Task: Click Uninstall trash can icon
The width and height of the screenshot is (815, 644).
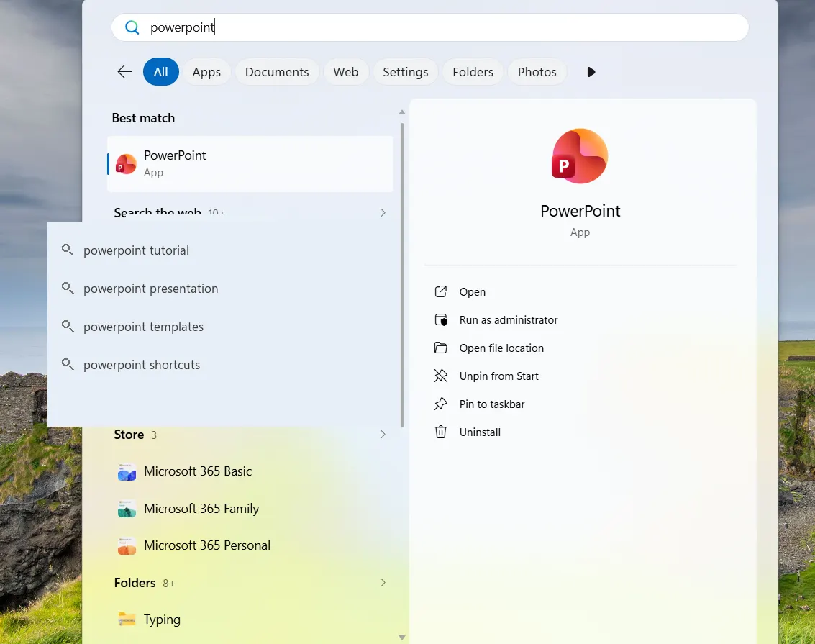Action: pos(441,432)
